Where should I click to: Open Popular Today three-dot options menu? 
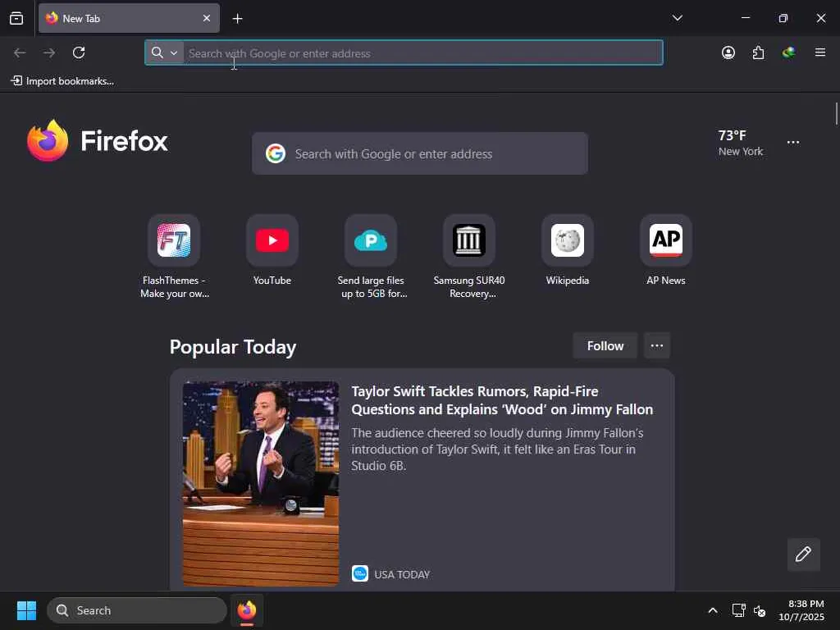pos(657,346)
